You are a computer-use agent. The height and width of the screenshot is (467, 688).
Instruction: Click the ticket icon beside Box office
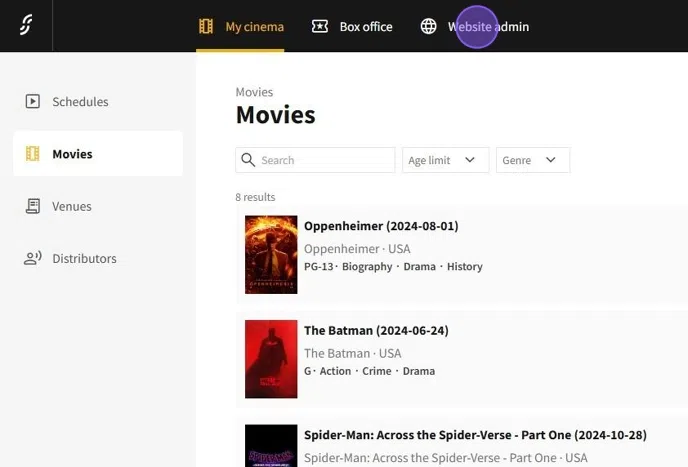[320, 26]
